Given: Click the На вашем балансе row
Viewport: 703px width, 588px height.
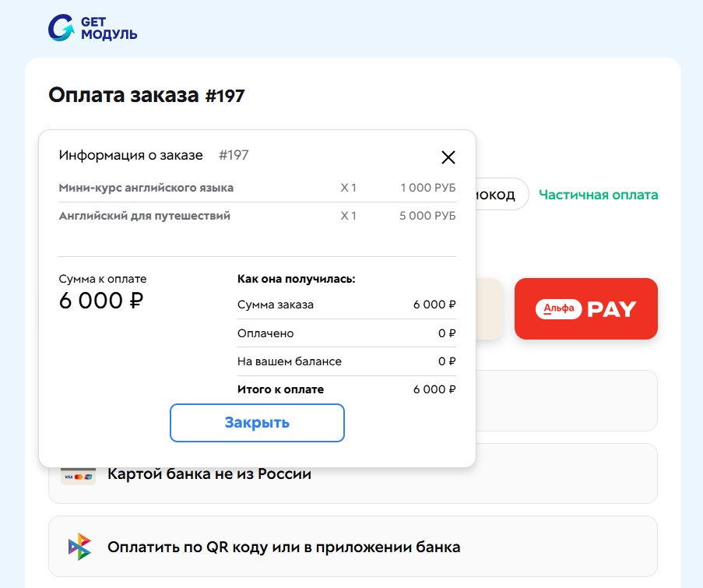Looking at the screenshot, I should tap(346, 361).
